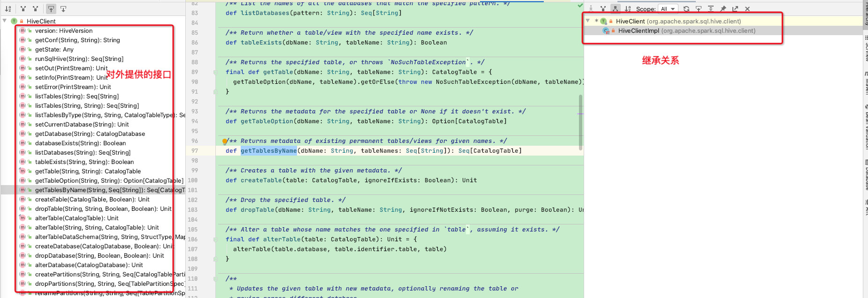Toggle show inherited members in structure panel
Viewport: 868px width, 298px height.
tap(23, 9)
